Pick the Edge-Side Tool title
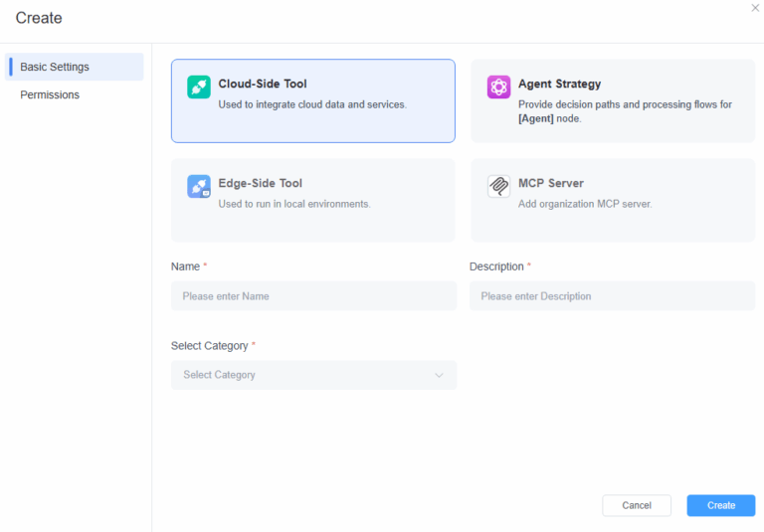This screenshot has height=532, width=764. click(x=261, y=183)
